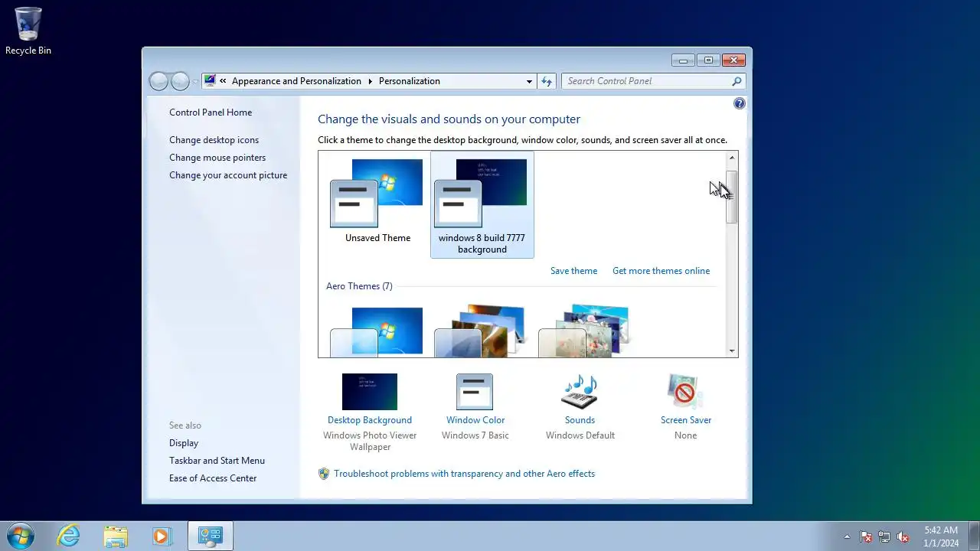980x551 pixels.
Task: Click the Refresh button beside address bar
Action: coord(546,81)
